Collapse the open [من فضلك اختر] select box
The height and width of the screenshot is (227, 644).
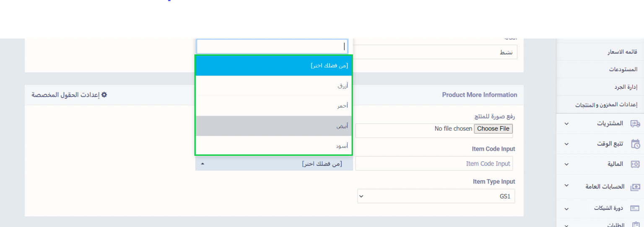click(x=274, y=164)
